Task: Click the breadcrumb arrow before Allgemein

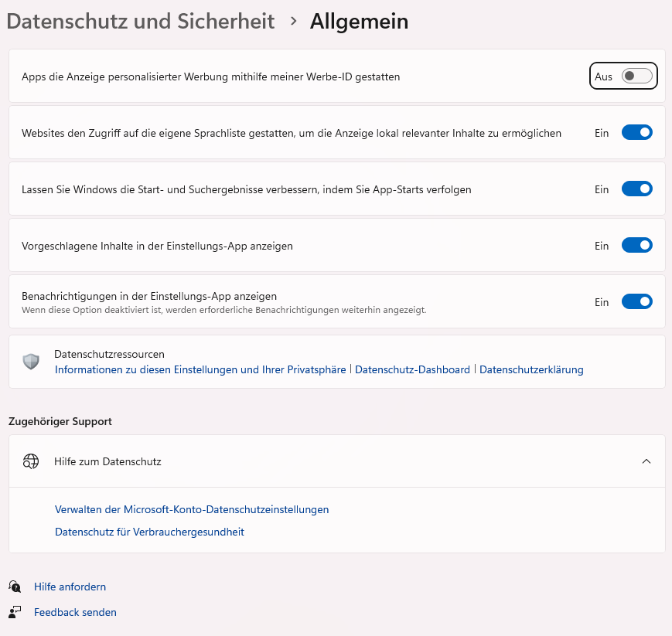Action: [293, 22]
